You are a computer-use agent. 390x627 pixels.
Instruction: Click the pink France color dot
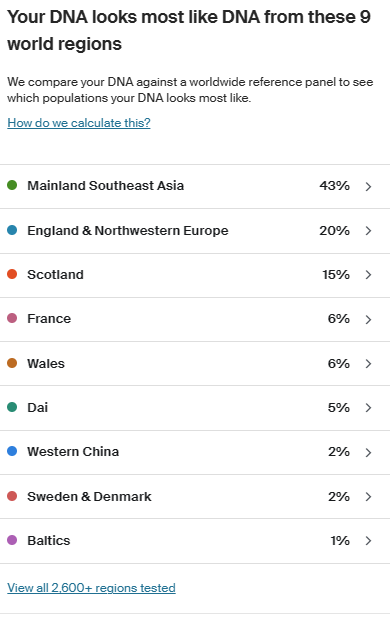pos(12,318)
